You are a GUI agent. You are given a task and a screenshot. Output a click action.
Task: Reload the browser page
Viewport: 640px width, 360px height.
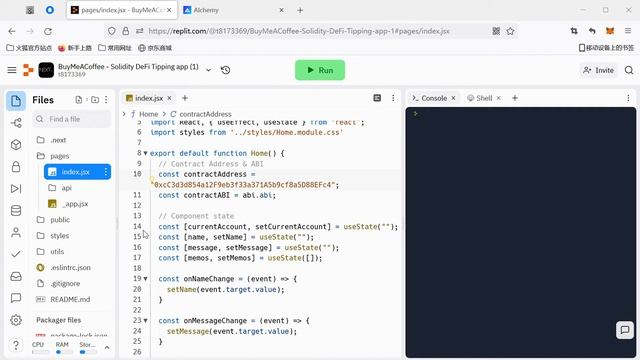(48, 31)
